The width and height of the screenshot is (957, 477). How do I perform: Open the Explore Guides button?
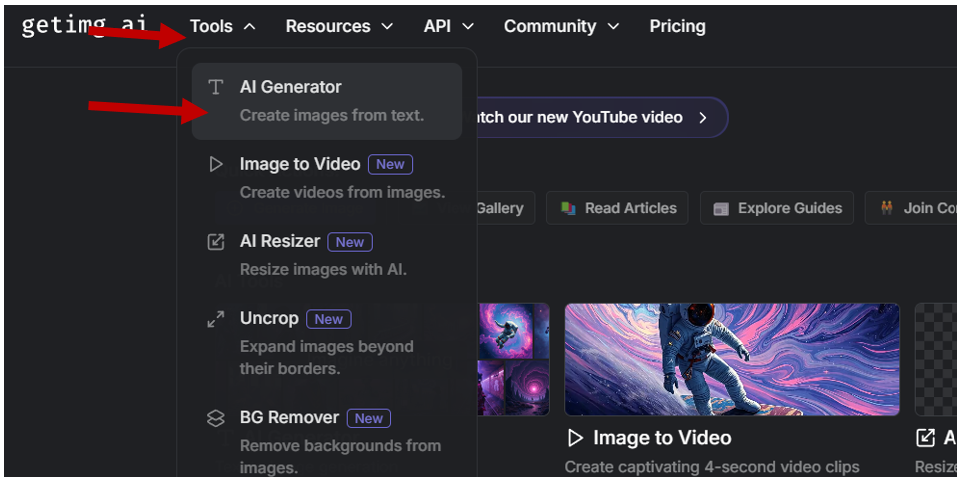[777, 208]
